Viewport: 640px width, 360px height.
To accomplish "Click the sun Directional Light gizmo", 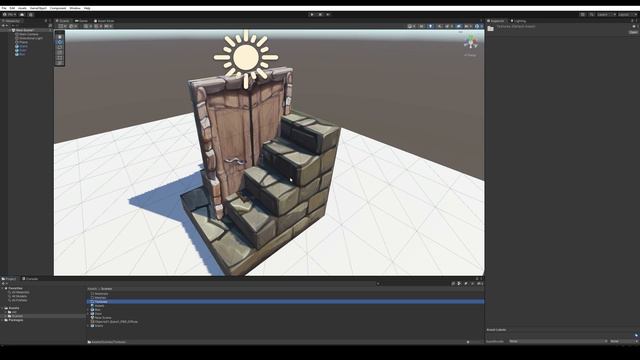I will pos(246,58).
